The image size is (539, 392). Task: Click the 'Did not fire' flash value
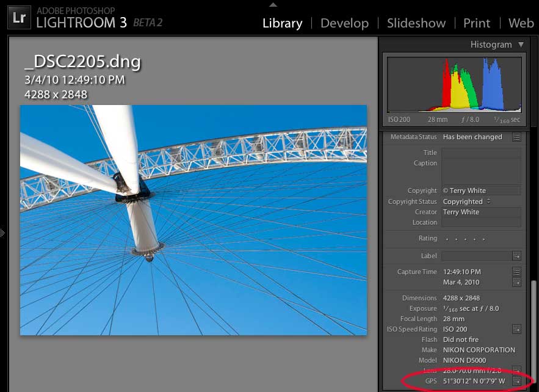tap(461, 339)
